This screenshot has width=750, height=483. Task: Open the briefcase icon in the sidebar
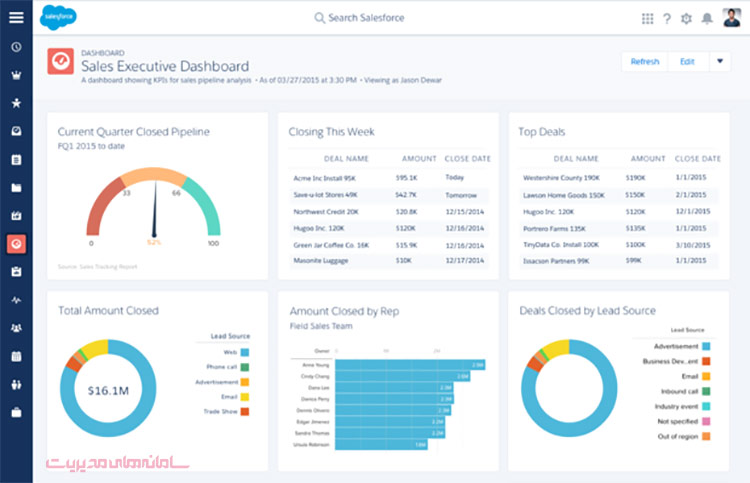pos(16,412)
